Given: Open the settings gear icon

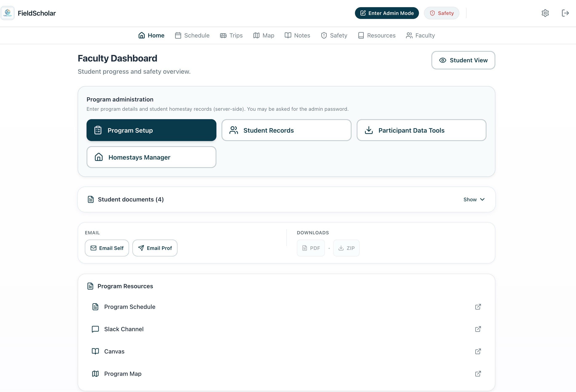Looking at the screenshot, I should [545, 13].
